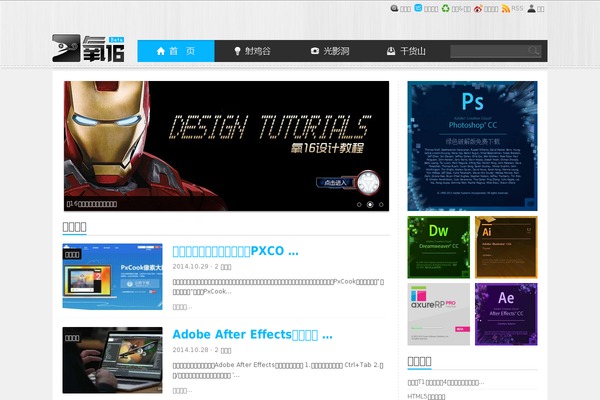Click the icon beside 干货山
The width and height of the screenshot is (600, 400).
391,51
